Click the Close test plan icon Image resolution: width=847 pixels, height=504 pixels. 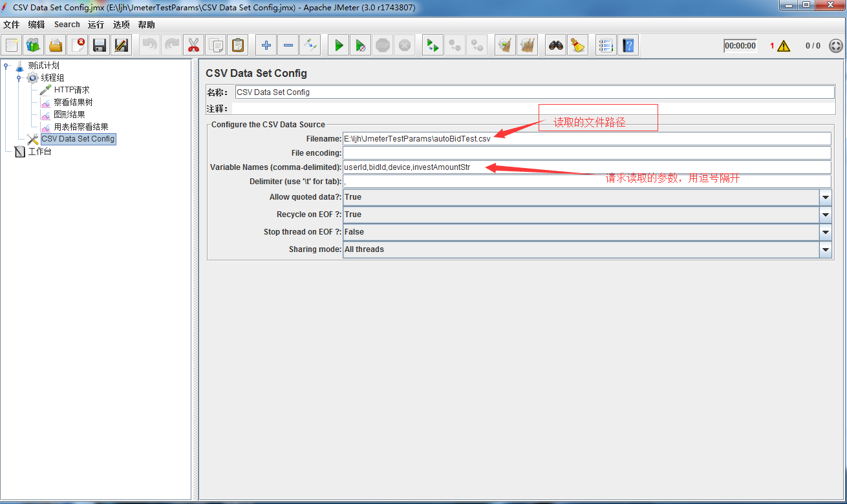78,45
